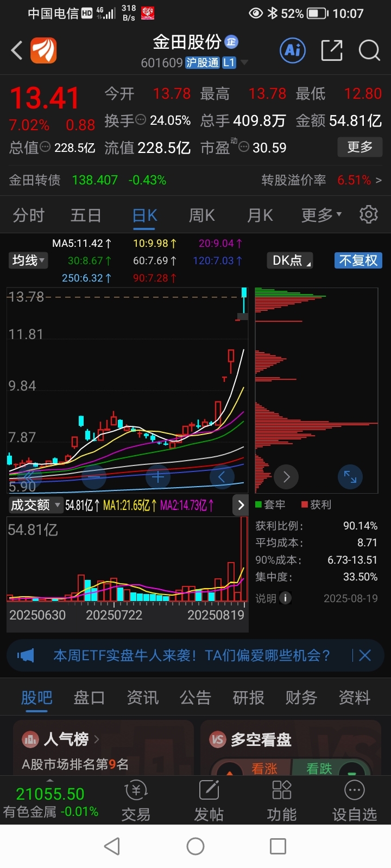Screen dimensions: 391x868
Task: Vote 看涨 bullish
Action: pyautogui.click(x=264, y=768)
